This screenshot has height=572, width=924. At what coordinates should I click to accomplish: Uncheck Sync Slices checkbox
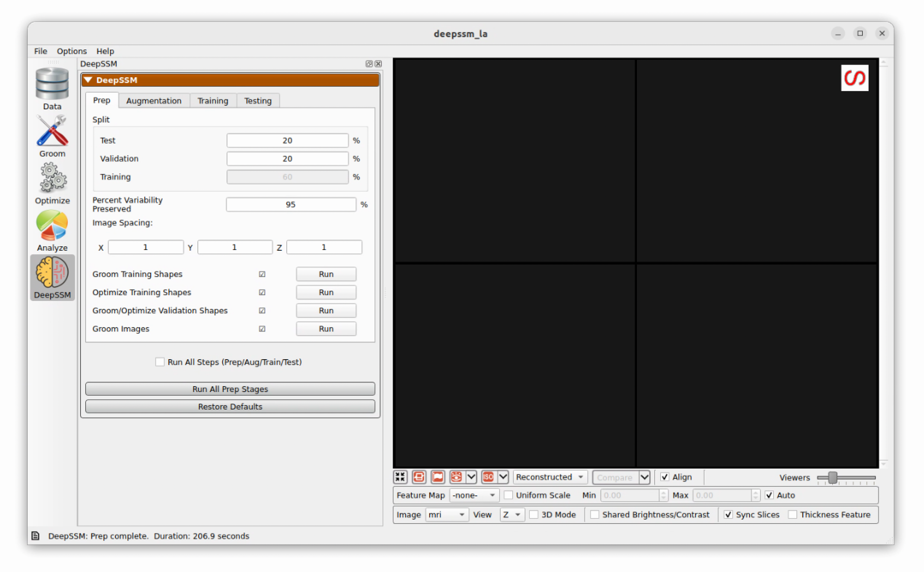[x=728, y=515]
